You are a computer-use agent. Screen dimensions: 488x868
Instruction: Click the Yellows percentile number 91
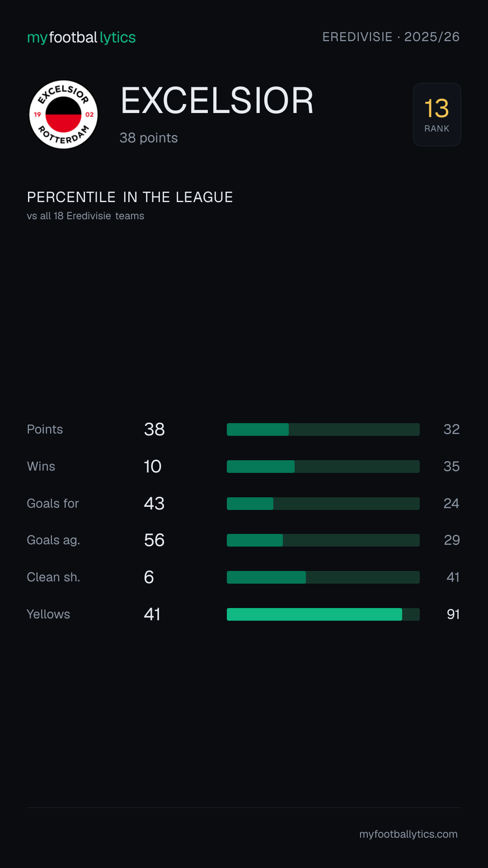point(453,614)
